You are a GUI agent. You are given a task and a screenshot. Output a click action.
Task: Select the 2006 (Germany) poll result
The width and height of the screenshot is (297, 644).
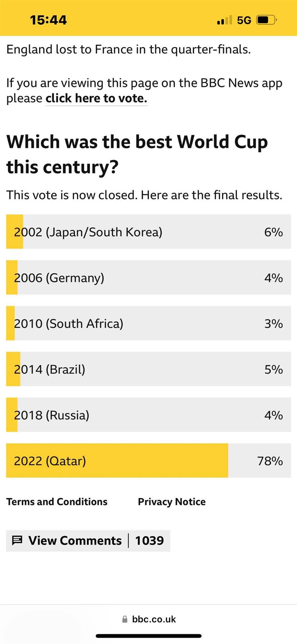pos(148,278)
